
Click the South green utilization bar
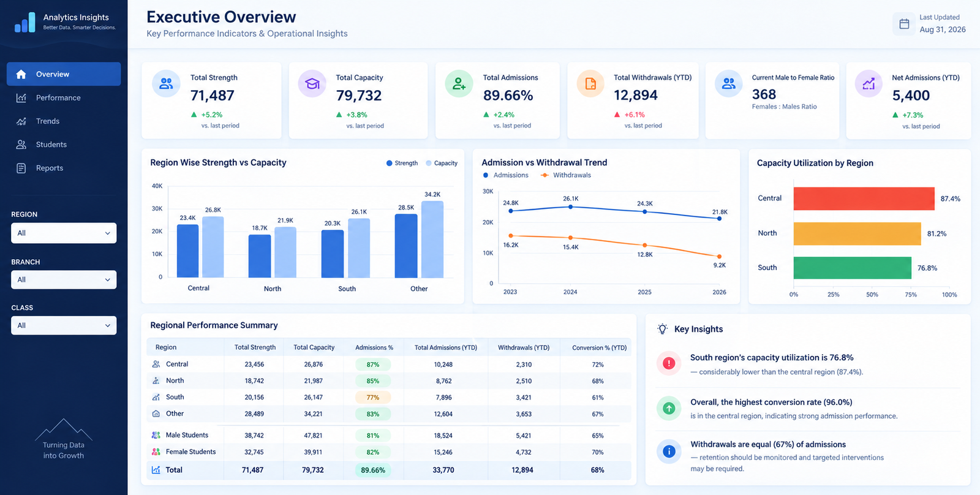853,268
